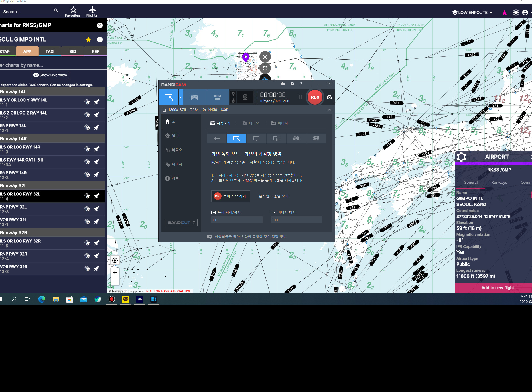Open the VOR RWY 32R chart row
The height and width of the screenshot is (392, 532).
pyautogui.click(x=52, y=269)
